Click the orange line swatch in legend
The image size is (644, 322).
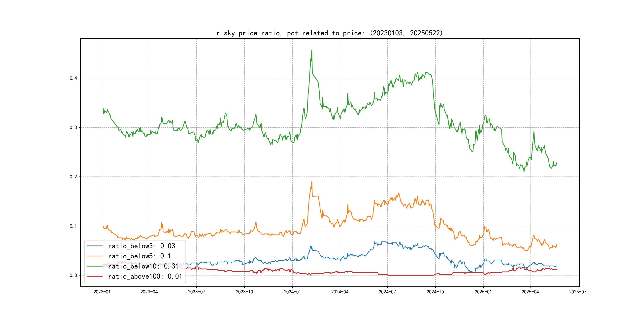94,256
